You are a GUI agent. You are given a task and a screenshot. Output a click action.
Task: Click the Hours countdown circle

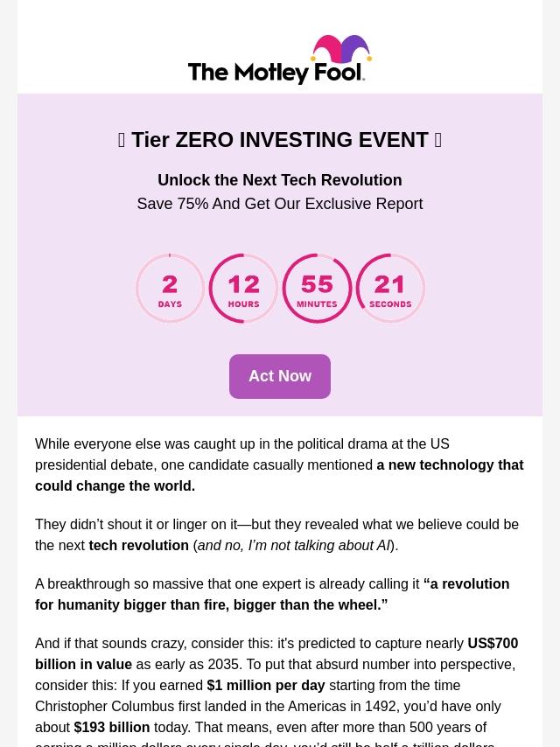point(243,289)
